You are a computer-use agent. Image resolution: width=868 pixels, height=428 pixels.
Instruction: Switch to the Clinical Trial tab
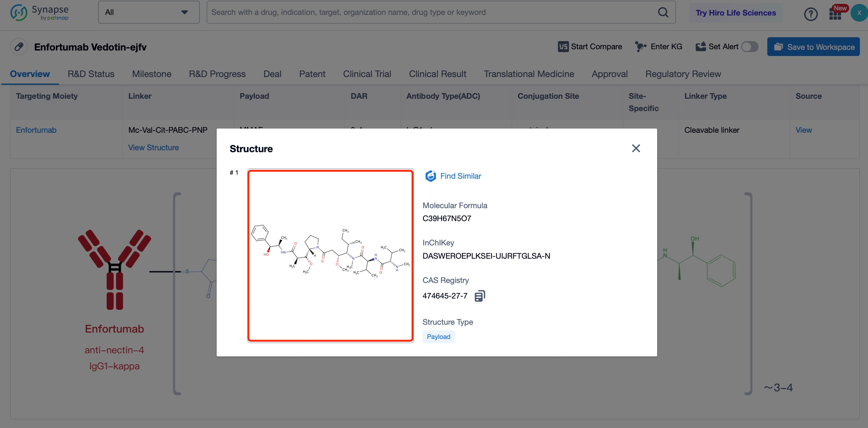[367, 73]
